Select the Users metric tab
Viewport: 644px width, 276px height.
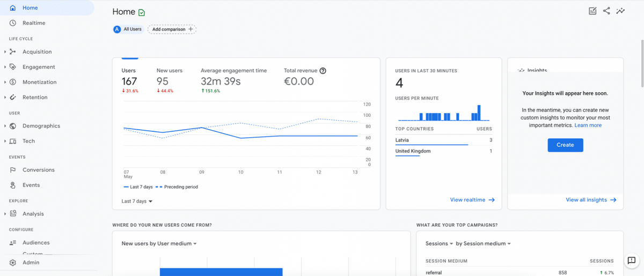click(131, 80)
